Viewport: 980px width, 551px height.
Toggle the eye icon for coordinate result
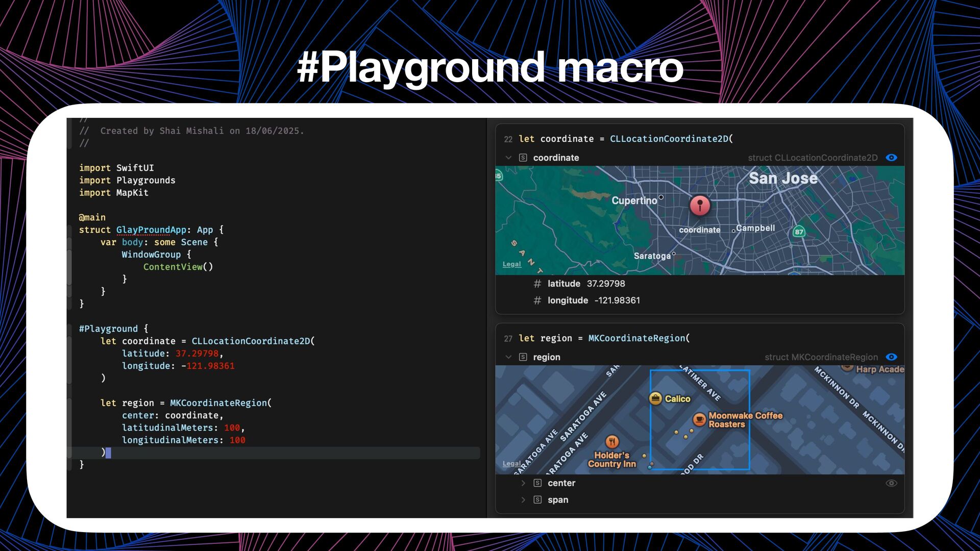[x=891, y=158]
